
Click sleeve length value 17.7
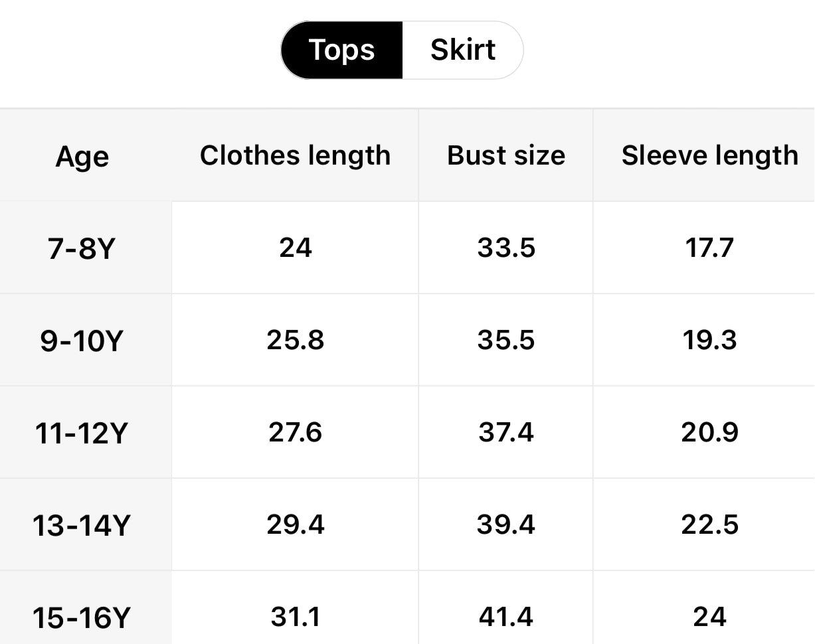pos(709,248)
